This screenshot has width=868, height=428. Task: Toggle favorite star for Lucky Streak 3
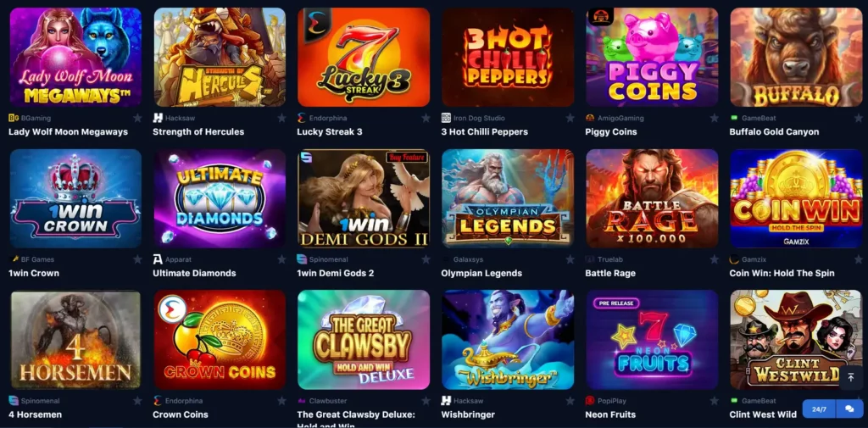click(x=426, y=118)
